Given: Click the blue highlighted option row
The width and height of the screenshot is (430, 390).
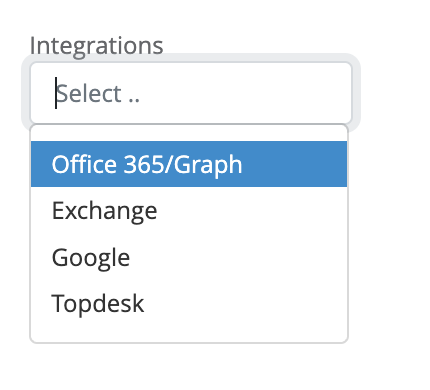Looking at the screenshot, I should coord(189,164).
